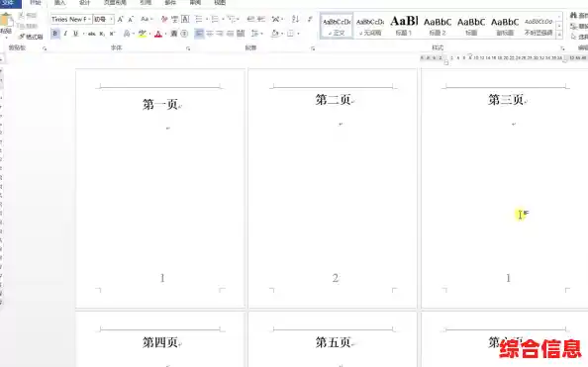Image resolution: width=588 pixels, height=367 pixels.
Task: Open the font size dropdown
Action: [112, 19]
